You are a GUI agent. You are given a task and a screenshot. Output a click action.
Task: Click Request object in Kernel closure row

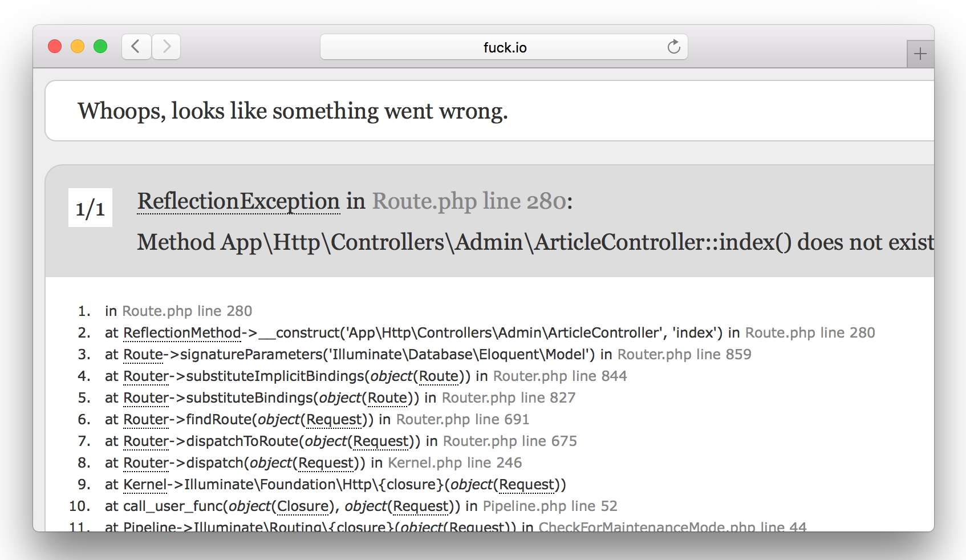click(x=527, y=484)
